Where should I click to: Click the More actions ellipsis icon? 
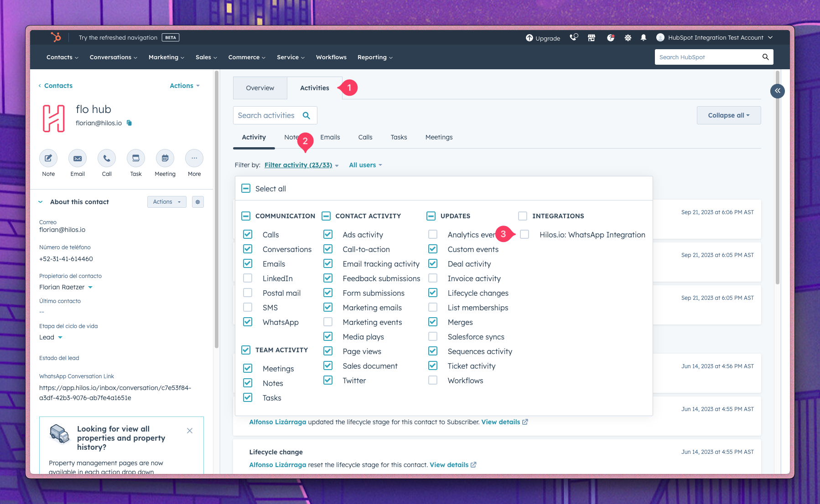point(194,158)
